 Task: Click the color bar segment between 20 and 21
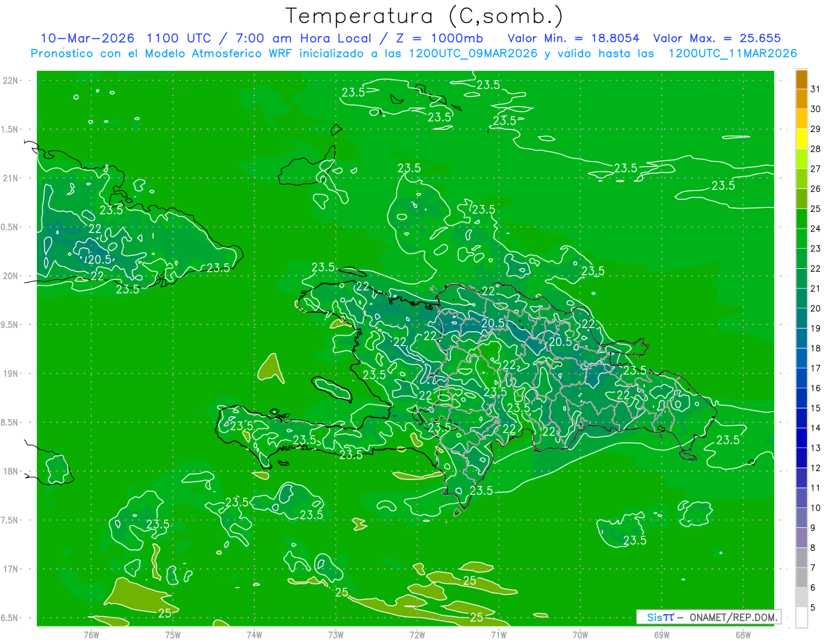801,298
